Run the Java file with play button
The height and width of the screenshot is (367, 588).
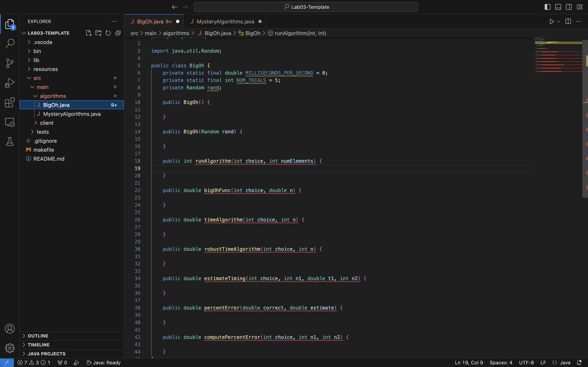[551, 22]
